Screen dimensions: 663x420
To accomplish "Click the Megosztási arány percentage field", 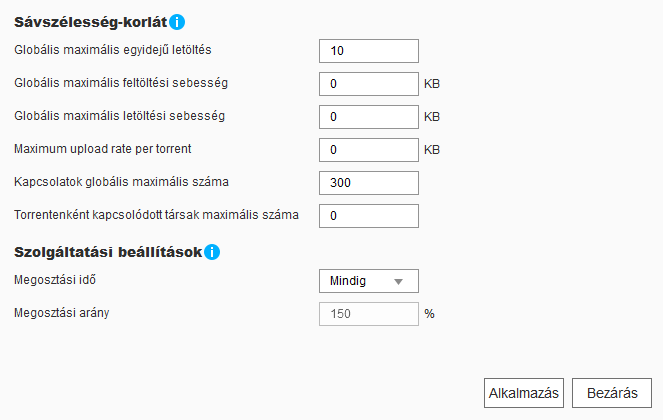I will coord(368,314).
